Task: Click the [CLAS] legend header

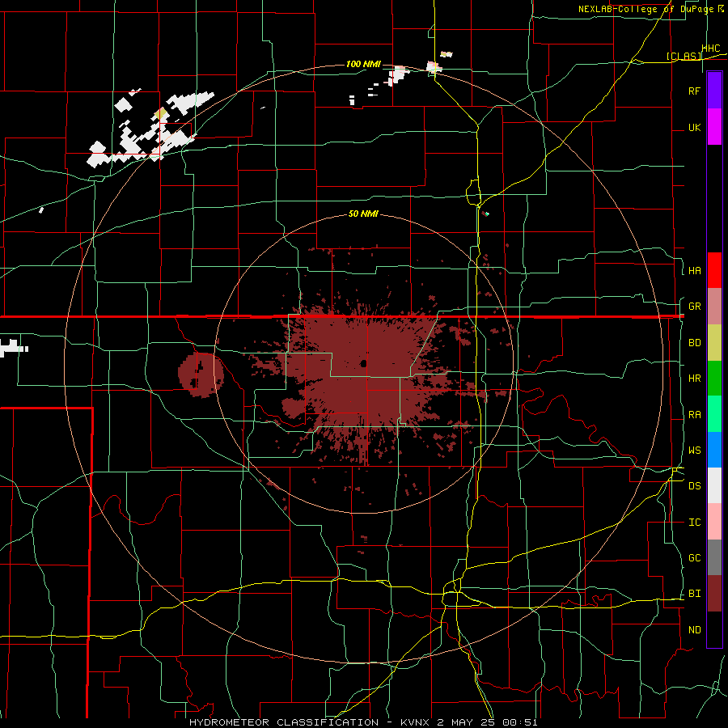Action: click(x=684, y=56)
